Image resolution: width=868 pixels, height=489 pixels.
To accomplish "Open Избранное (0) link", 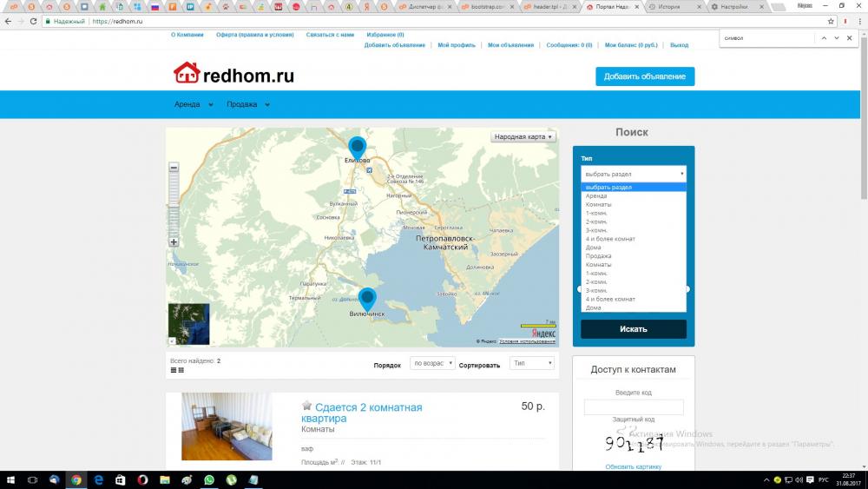I will pos(385,35).
